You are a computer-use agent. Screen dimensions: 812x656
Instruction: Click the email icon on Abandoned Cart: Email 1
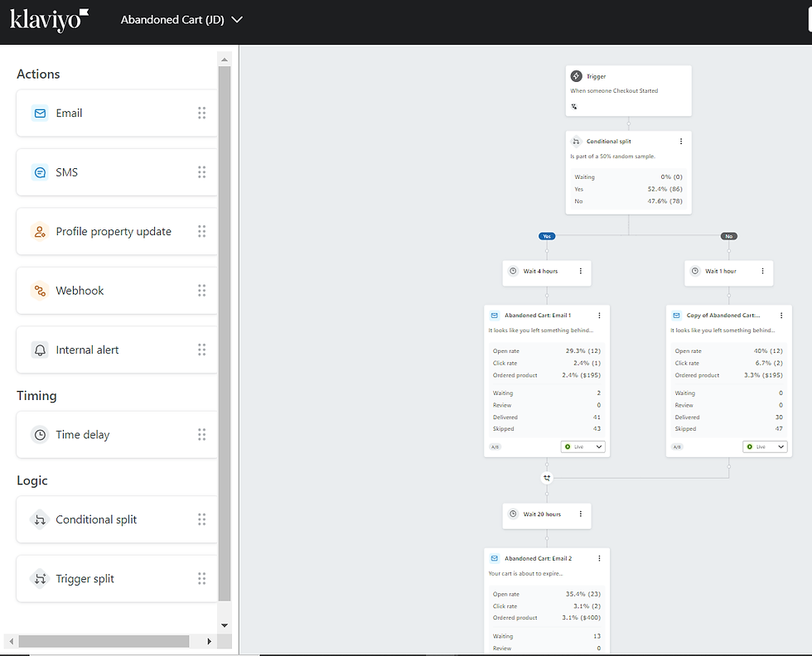[495, 316]
